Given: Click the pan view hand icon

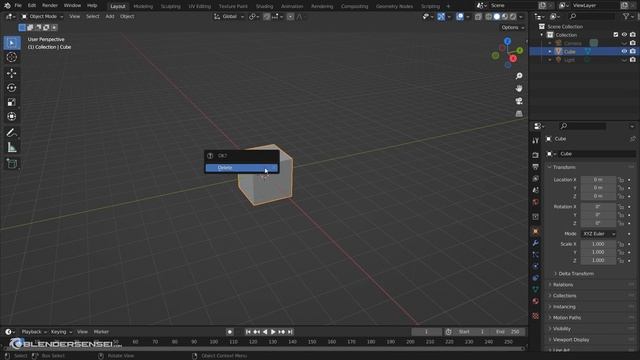Looking at the screenshot, I should click(x=519, y=89).
